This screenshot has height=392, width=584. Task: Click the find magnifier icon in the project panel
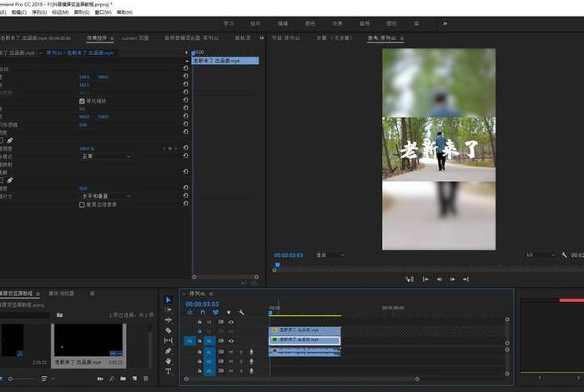pyautogui.click(x=111, y=379)
